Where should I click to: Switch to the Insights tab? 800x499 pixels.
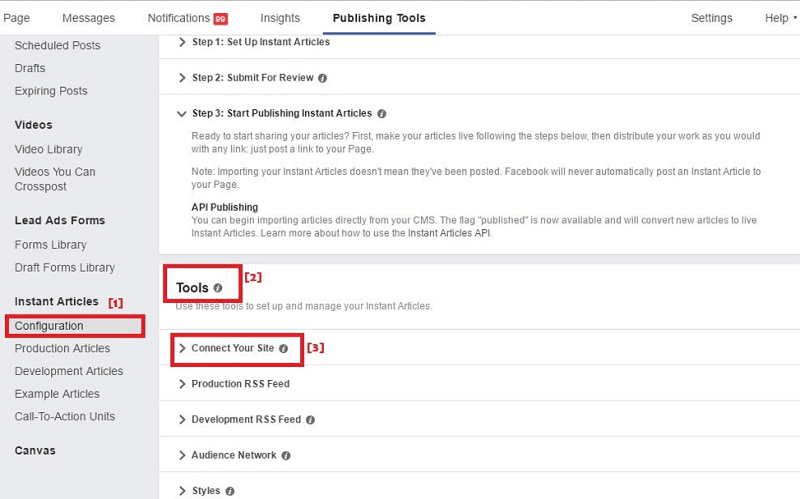click(280, 18)
